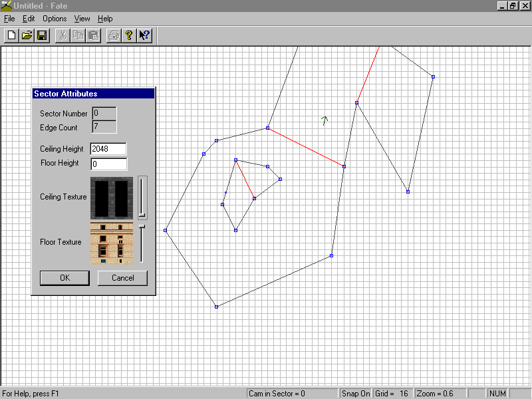Click the NUM status indicator

[x=497, y=394]
